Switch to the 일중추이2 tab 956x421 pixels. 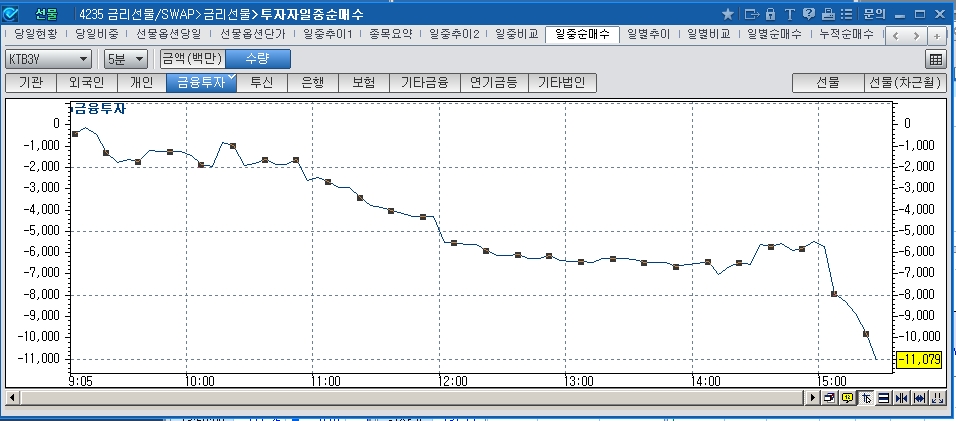coord(455,35)
